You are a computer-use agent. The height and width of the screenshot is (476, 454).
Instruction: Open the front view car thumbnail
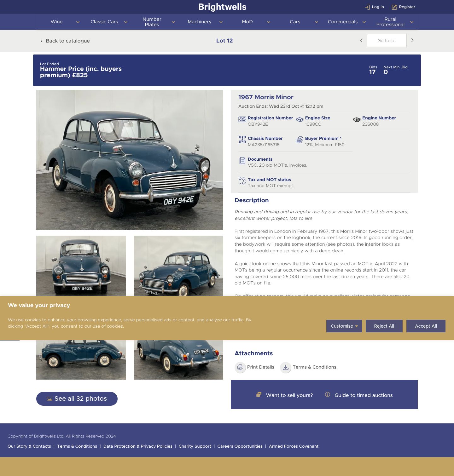click(81, 266)
